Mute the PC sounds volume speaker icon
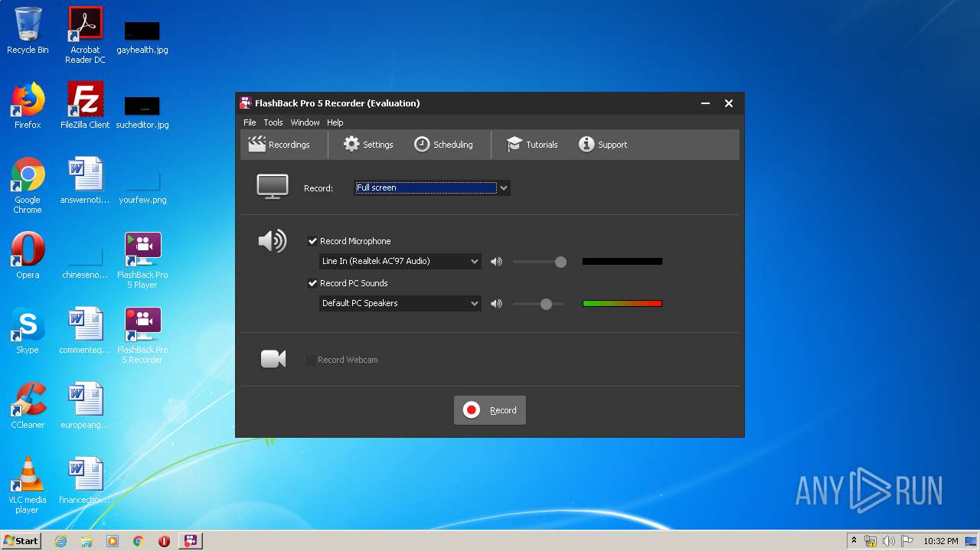The height and width of the screenshot is (551, 980). coord(497,304)
